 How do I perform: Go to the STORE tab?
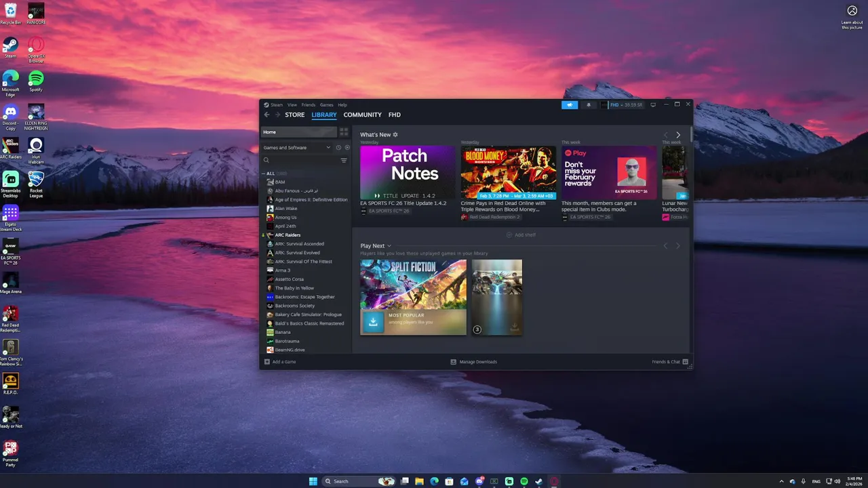(x=295, y=115)
